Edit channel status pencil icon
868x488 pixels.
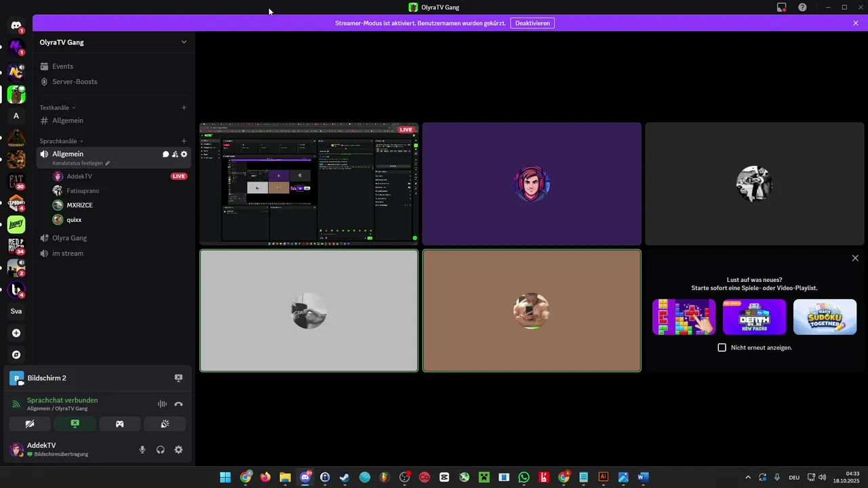107,163
